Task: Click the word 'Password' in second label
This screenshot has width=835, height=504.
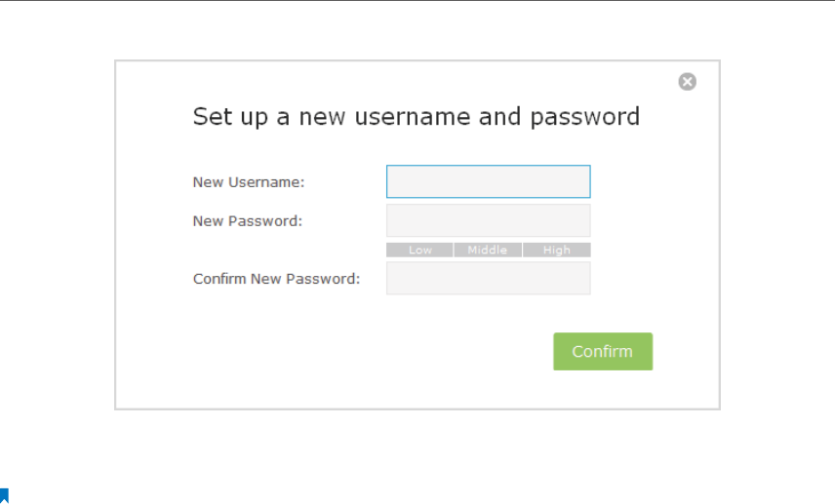Action: [263, 221]
